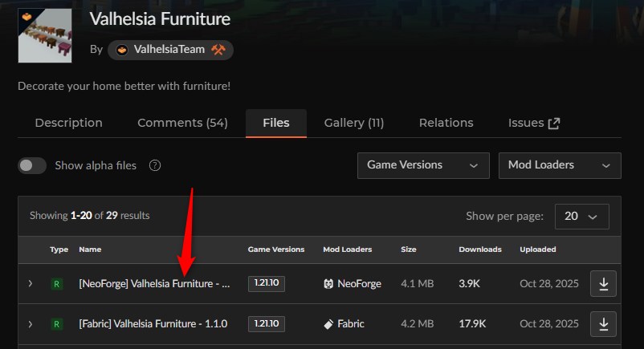This screenshot has height=349, width=644.
Task: Open the Comments (54) tab
Action: point(182,123)
